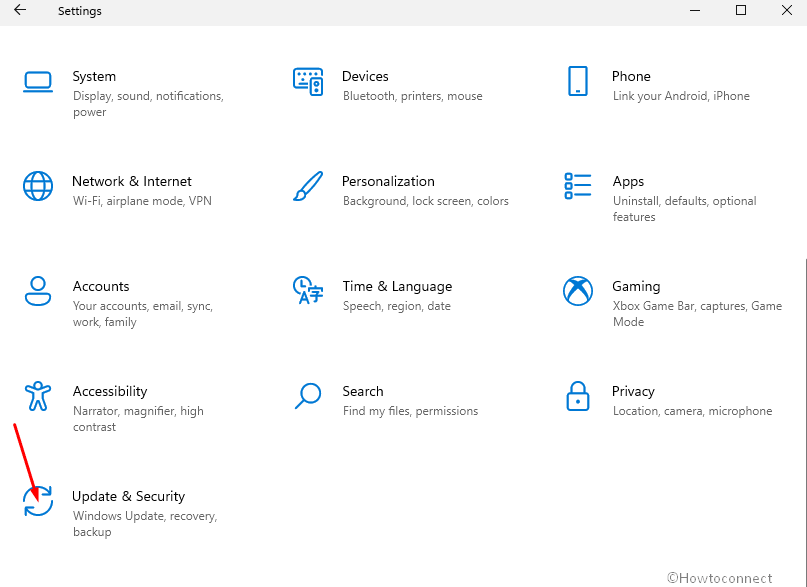Select the Privacy heading
Screen dimensions: 807x587
point(633,392)
